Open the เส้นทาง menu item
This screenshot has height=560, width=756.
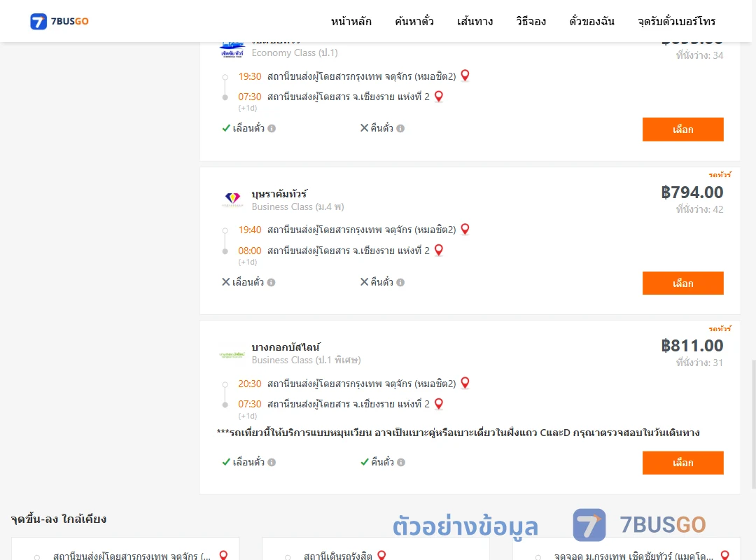[x=475, y=21]
